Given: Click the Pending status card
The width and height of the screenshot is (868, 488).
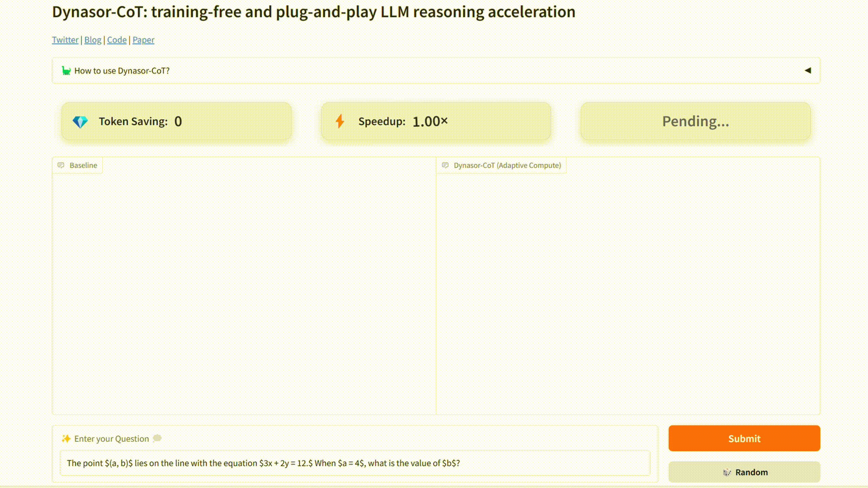Looking at the screenshot, I should (x=695, y=121).
